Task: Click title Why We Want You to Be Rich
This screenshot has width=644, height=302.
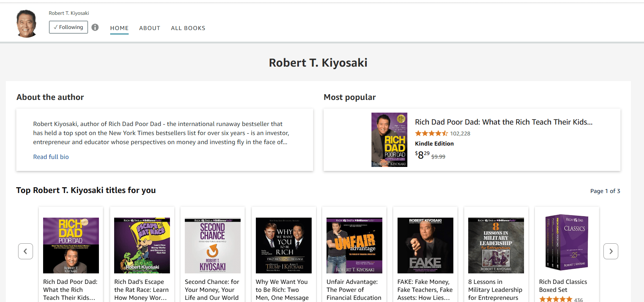Action: coord(282,290)
